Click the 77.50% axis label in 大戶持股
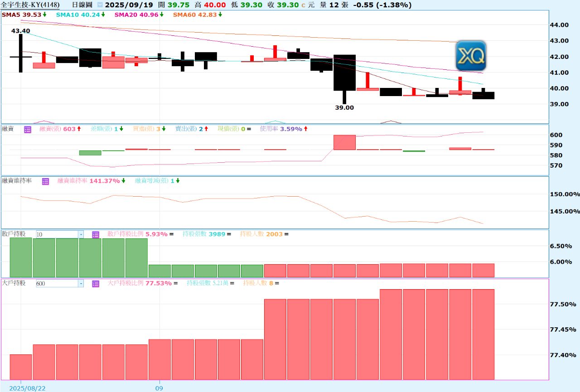Viewport: 580px width, 392px height. click(563, 304)
